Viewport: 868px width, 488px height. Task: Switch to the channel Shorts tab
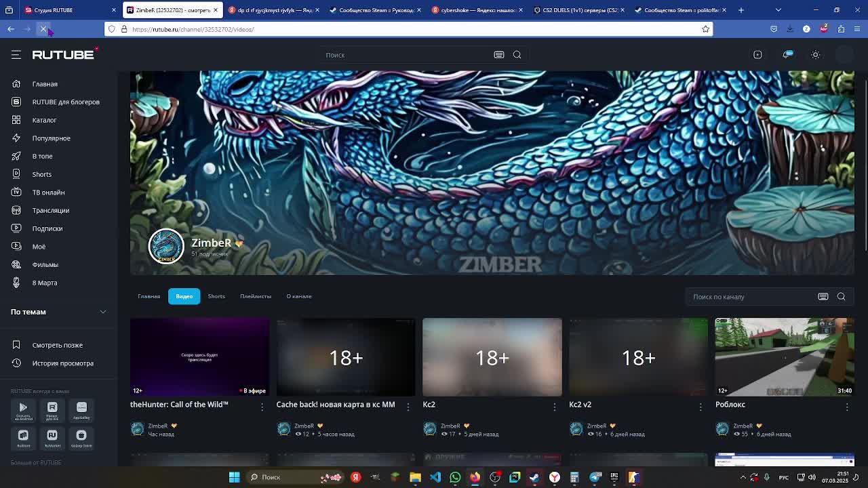216,296
